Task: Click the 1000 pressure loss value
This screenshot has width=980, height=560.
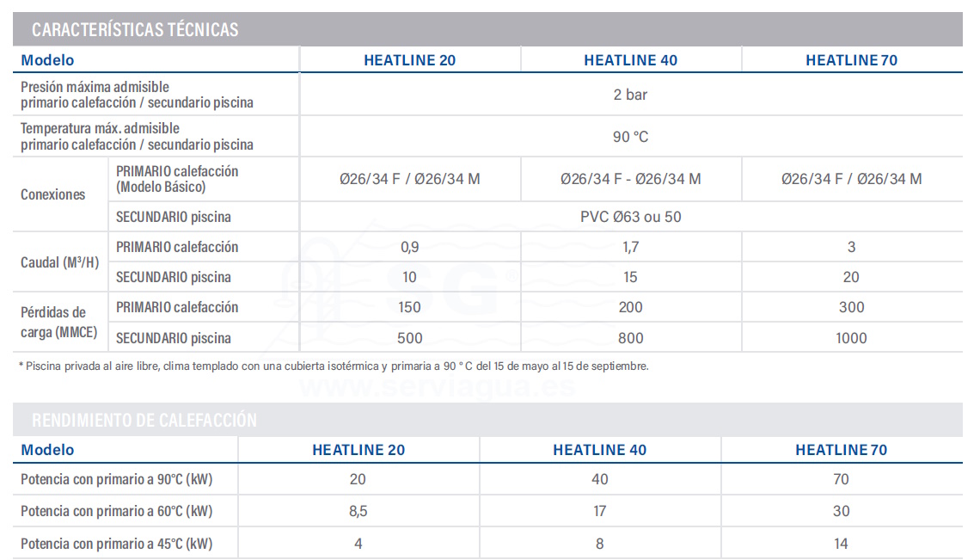Action: click(x=851, y=338)
